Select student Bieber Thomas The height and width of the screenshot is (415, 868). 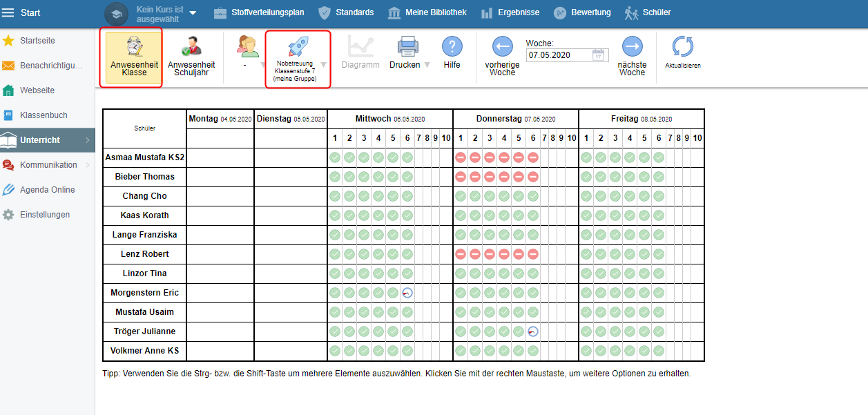click(x=144, y=177)
